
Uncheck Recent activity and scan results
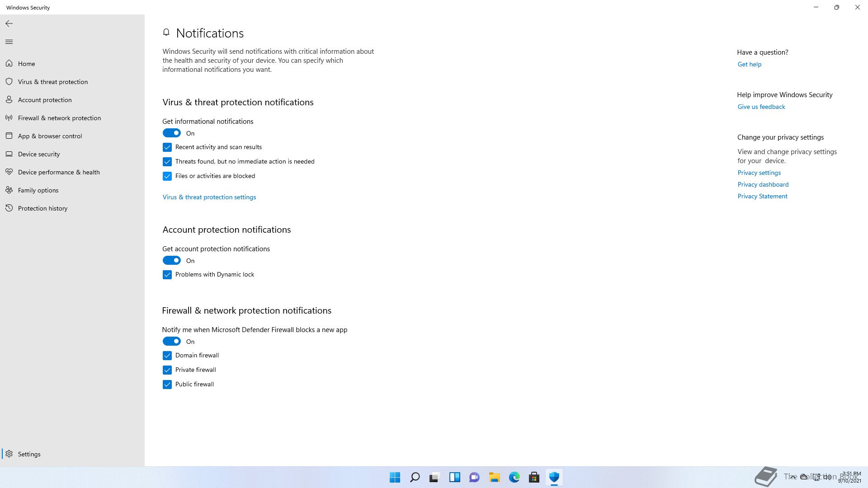(x=167, y=147)
